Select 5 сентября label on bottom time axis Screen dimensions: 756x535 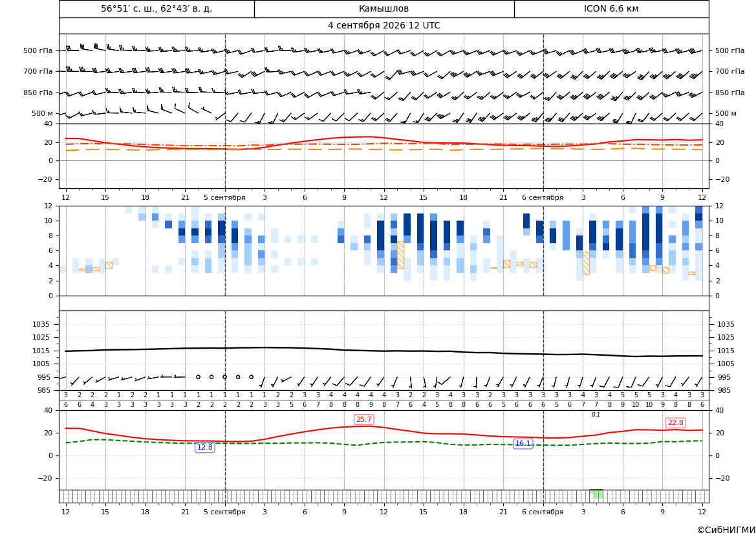tap(224, 512)
